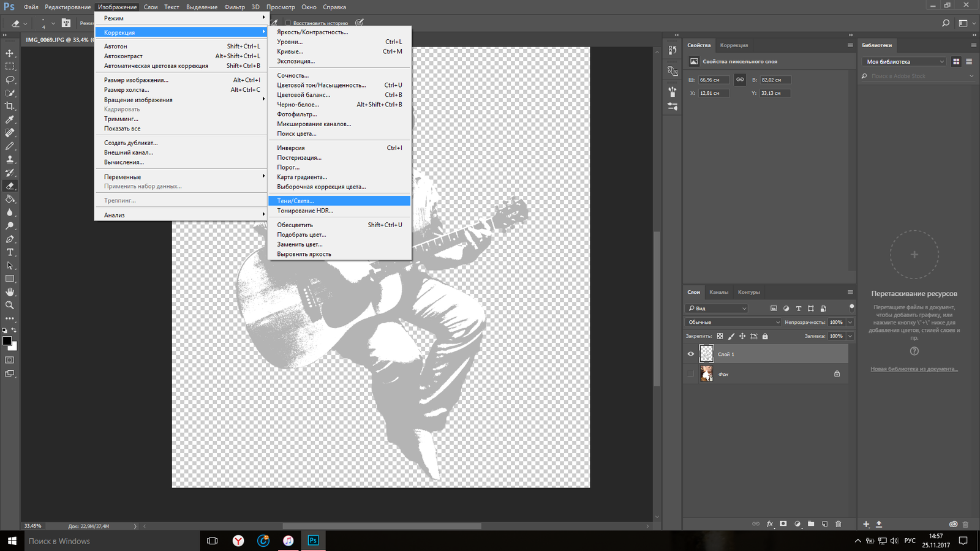Click the width field 66,96 см
Viewport: 980px width, 551px height.
713,80
